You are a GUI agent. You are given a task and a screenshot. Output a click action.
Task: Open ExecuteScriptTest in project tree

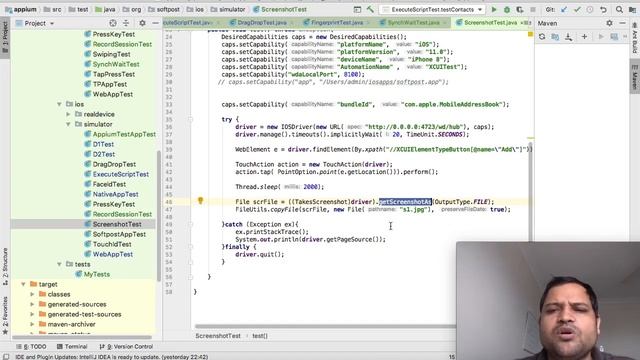coord(120,174)
